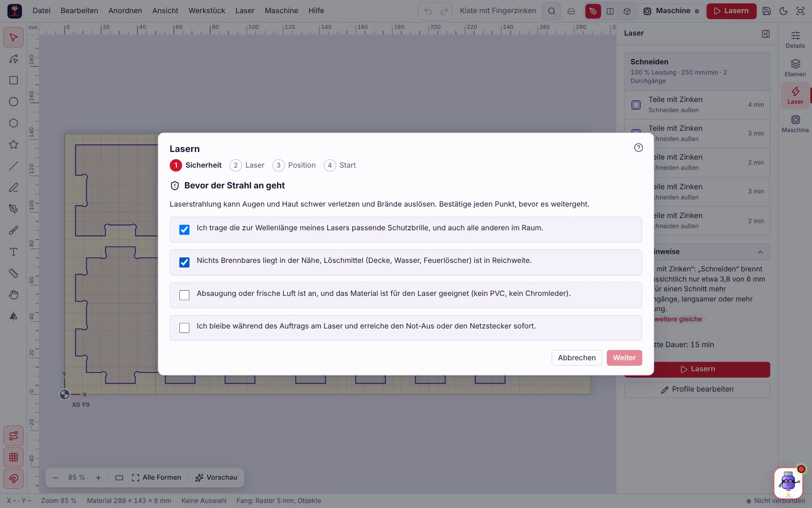Select the line drawing tool
The height and width of the screenshot is (508, 812).
click(x=14, y=166)
